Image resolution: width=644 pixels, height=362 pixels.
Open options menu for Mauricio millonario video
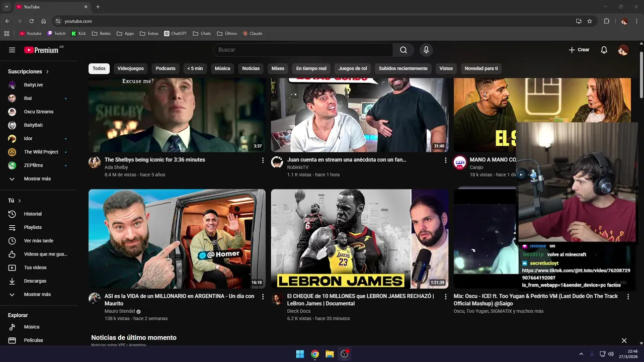263,297
